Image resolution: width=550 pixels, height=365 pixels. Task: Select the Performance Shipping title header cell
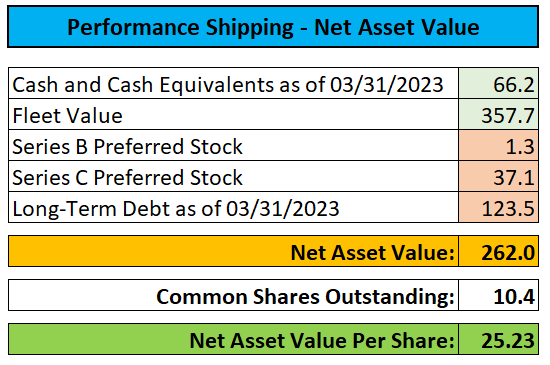(273, 27)
